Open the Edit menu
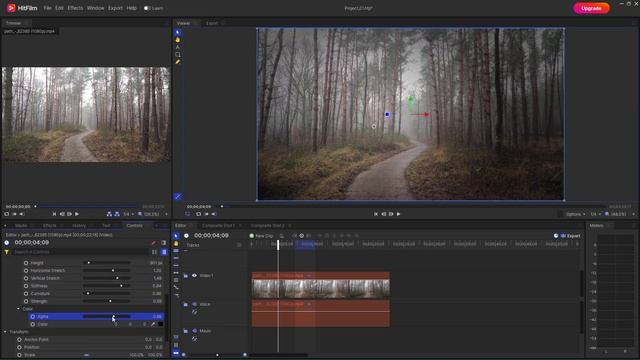Viewport: 640px width, 360px height. (x=59, y=8)
